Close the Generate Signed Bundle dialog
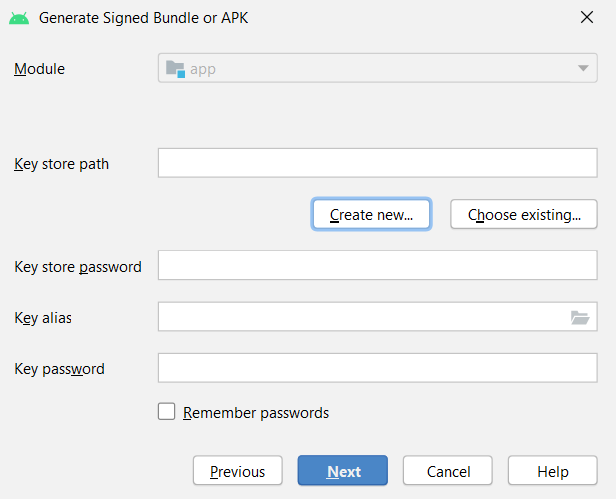 point(586,16)
